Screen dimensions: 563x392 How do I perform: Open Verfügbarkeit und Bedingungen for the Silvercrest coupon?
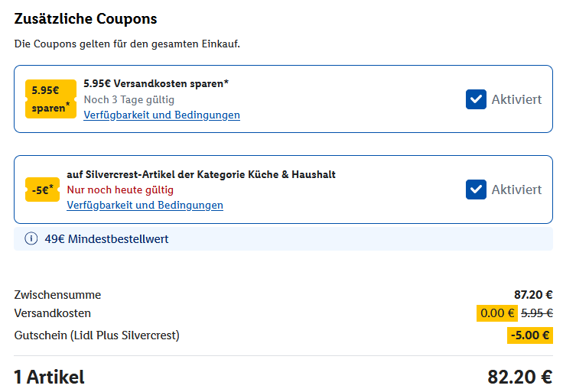pos(145,206)
